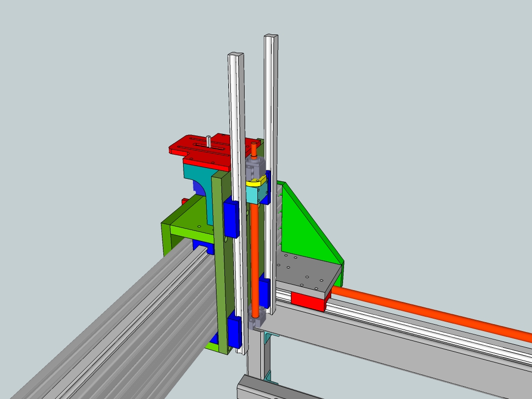This screenshot has height=399, width=532.
Task: Click the red block under the drilled plate
Action: pyautogui.click(x=308, y=300)
